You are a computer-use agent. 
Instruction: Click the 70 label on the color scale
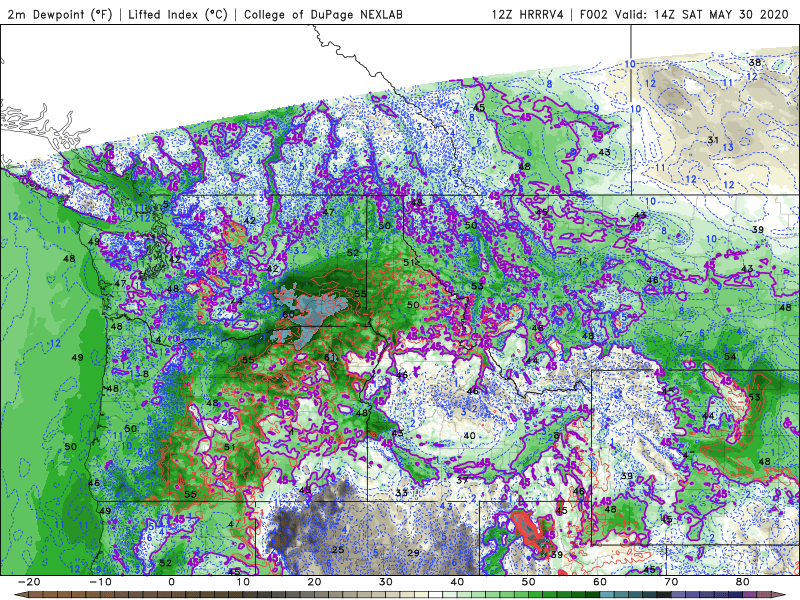click(671, 582)
